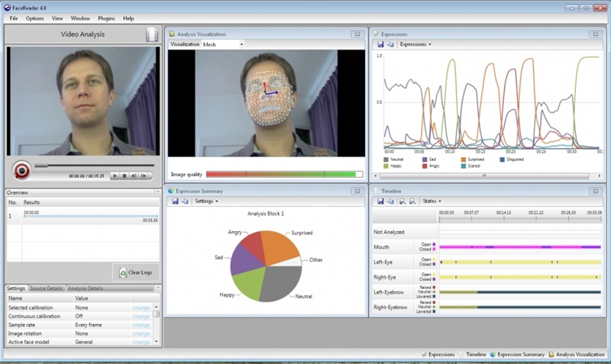The height and width of the screenshot is (364, 611).
Task: Collapse the Settings panel
Action: [x=157, y=288]
